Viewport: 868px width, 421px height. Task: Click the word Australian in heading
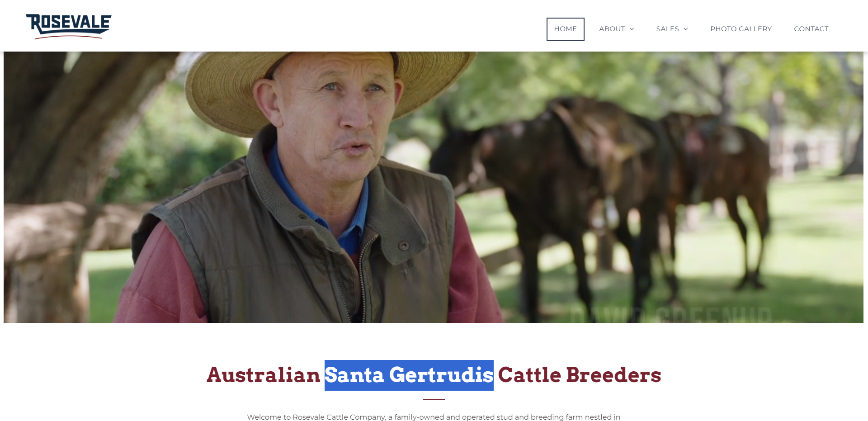[264, 375]
